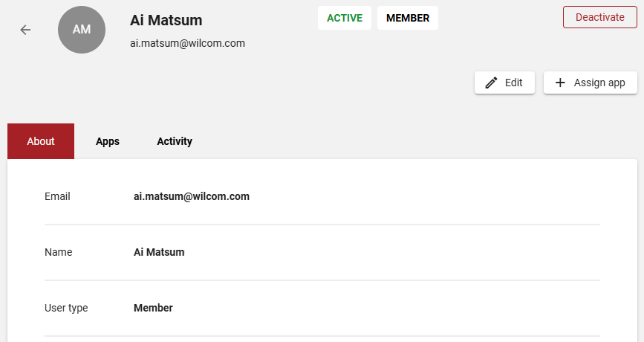Click the MEMBER role badge
Image resolution: width=644 pixels, height=342 pixels.
click(x=408, y=18)
